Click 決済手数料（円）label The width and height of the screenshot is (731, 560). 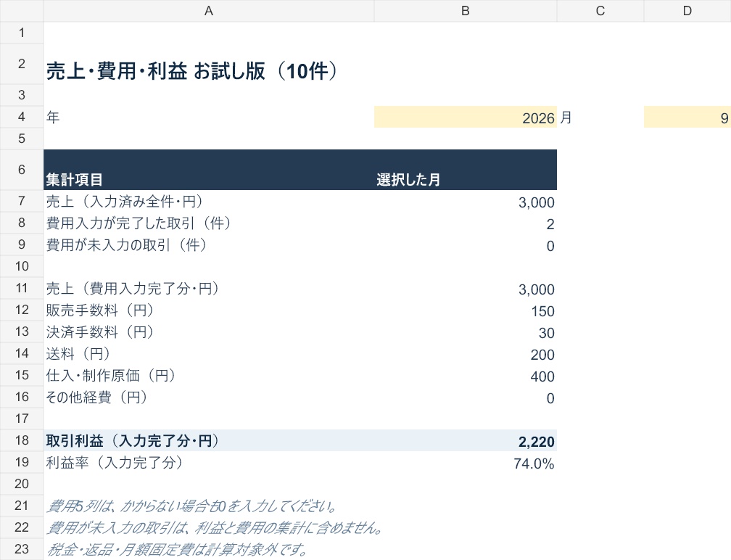pos(100,332)
